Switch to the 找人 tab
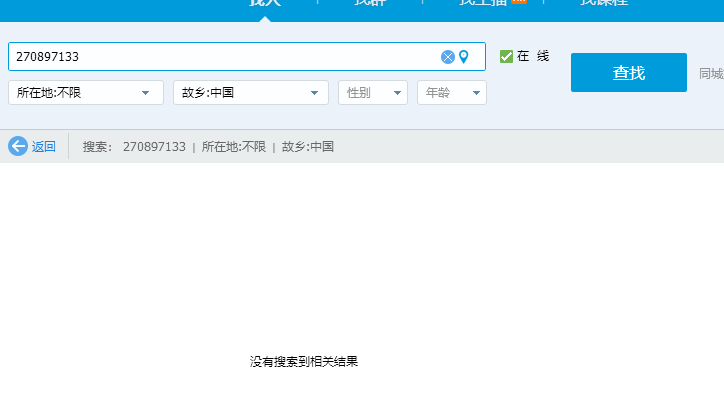724x420 pixels. click(265, 3)
